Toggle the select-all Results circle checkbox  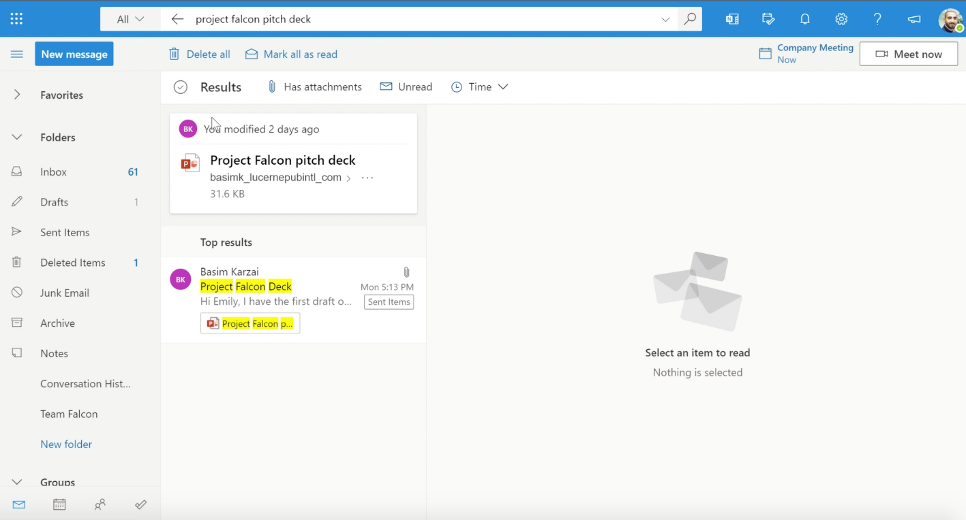181,87
